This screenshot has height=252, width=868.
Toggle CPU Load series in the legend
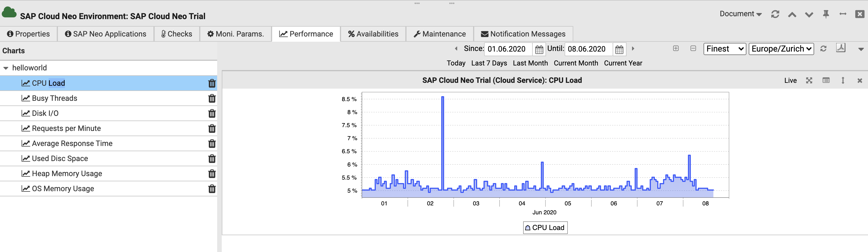545,228
